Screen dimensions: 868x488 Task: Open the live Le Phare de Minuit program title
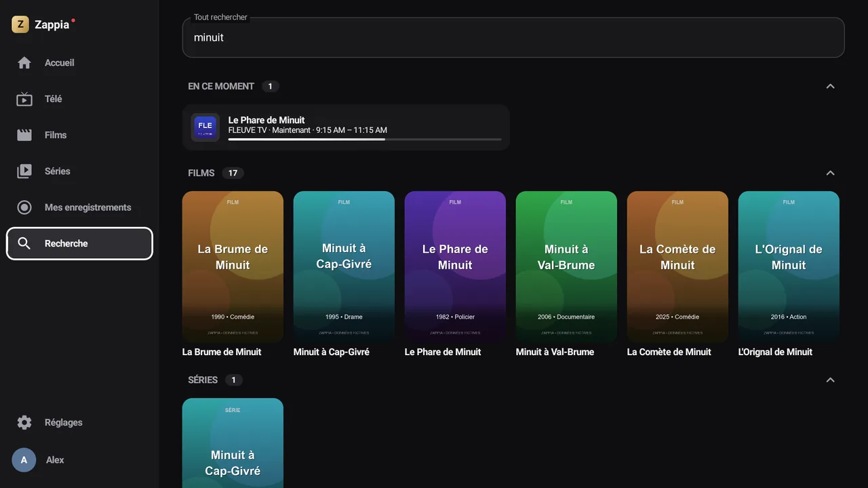click(x=267, y=120)
